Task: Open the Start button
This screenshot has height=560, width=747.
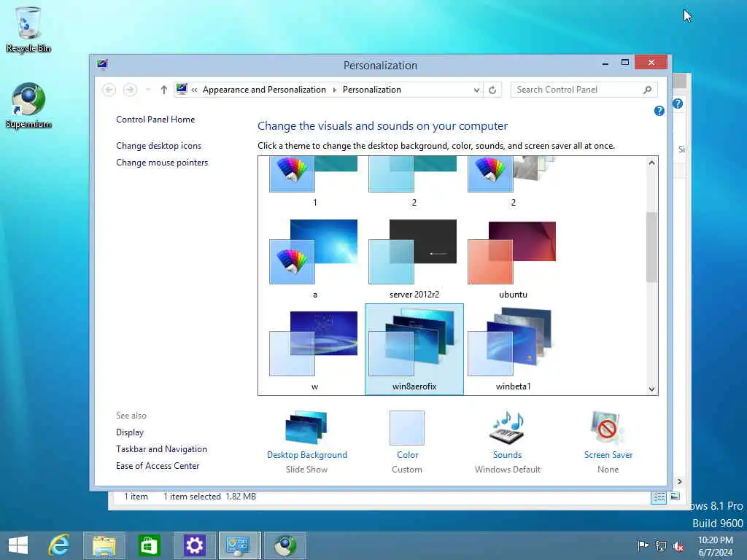Action: pos(18,545)
